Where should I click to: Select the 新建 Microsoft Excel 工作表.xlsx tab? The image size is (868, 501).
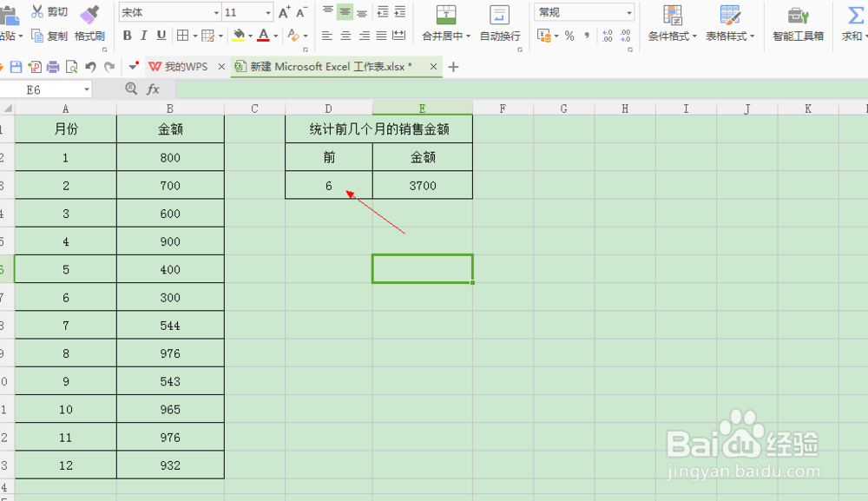point(331,67)
